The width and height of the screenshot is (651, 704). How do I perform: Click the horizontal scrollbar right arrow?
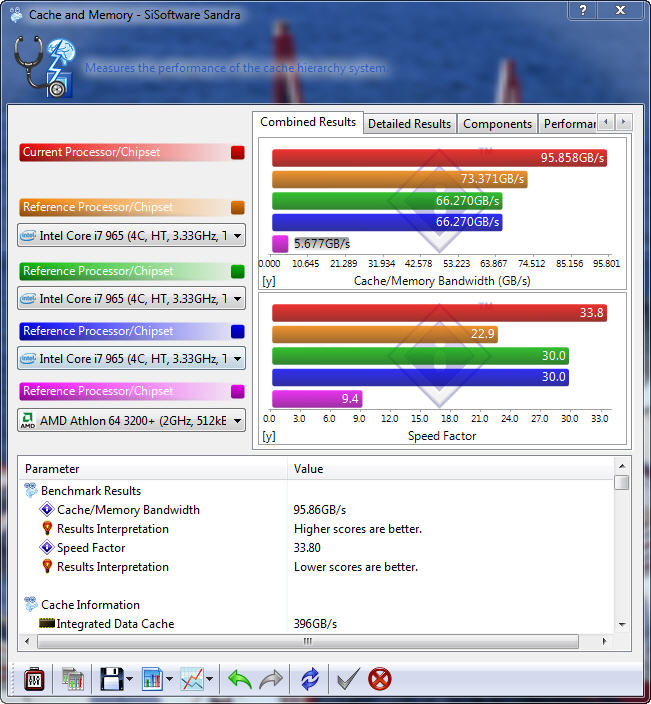[x=604, y=641]
